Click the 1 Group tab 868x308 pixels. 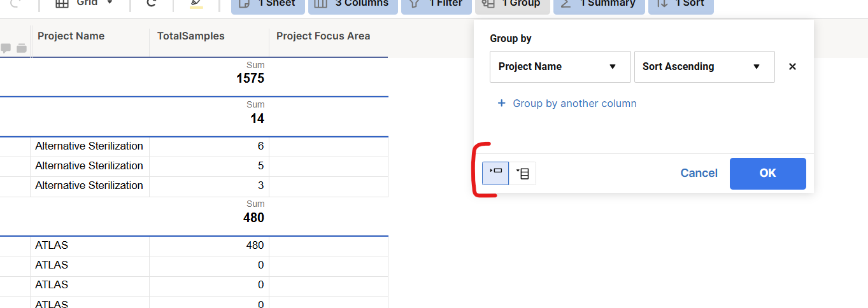(x=512, y=4)
